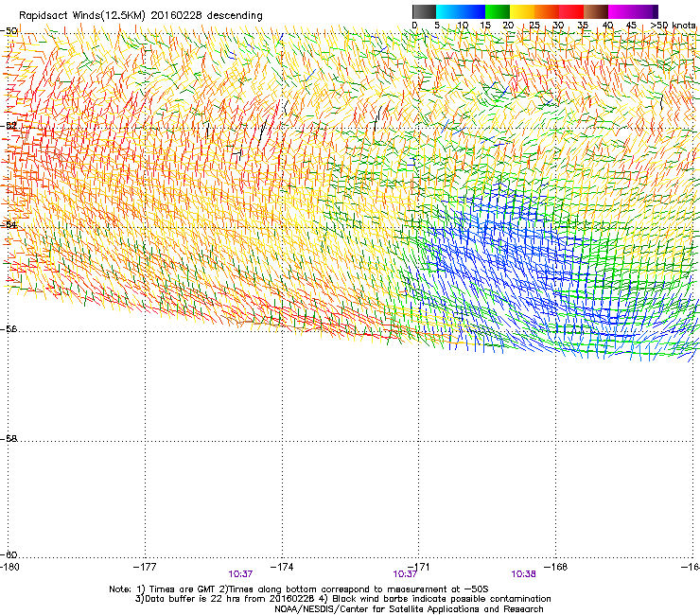
Task: Click the legend tick label '40'
Action: [607, 26]
